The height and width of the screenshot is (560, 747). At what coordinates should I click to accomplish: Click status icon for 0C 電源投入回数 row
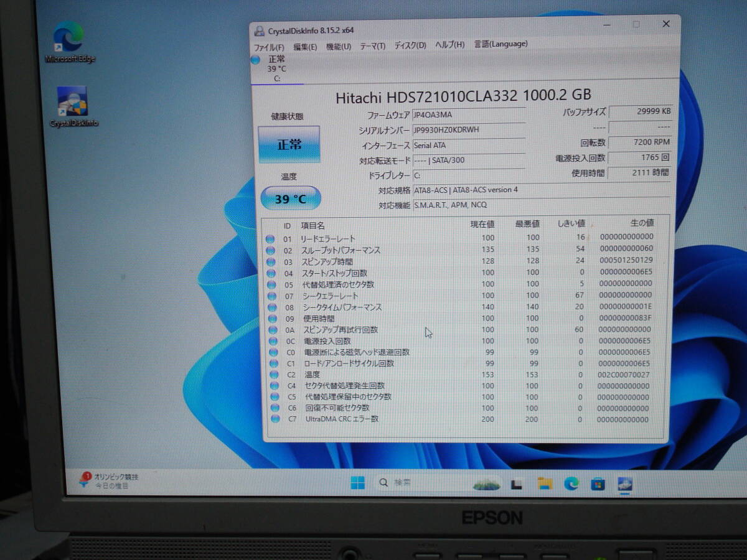click(273, 341)
